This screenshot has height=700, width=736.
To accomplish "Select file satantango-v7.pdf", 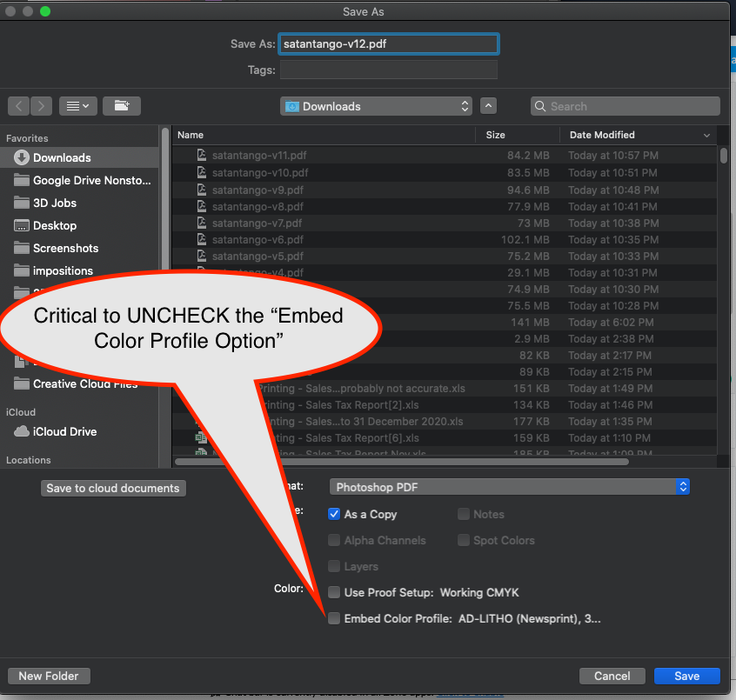I will click(x=444, y=223).
